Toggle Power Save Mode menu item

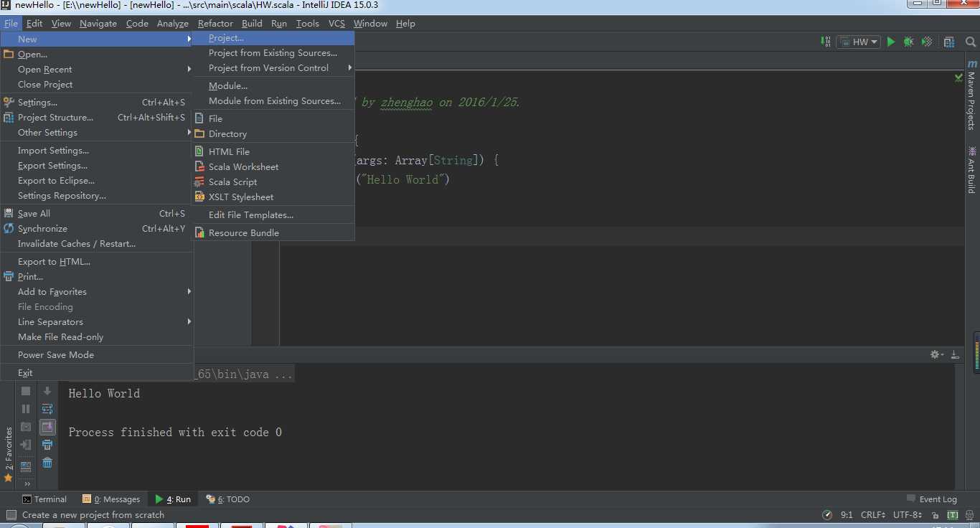97,355
